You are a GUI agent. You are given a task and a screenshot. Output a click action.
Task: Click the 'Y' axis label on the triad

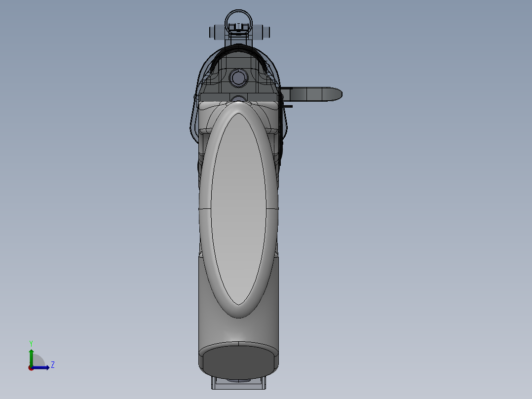(x=31, y=343)
